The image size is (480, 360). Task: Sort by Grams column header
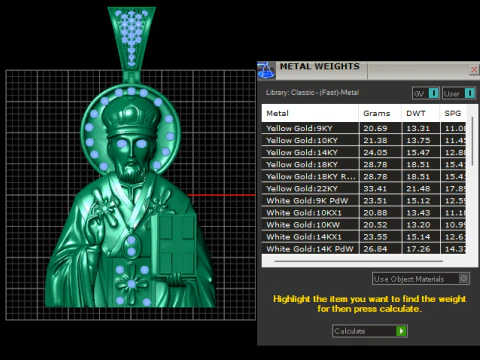tap(380, 113)
